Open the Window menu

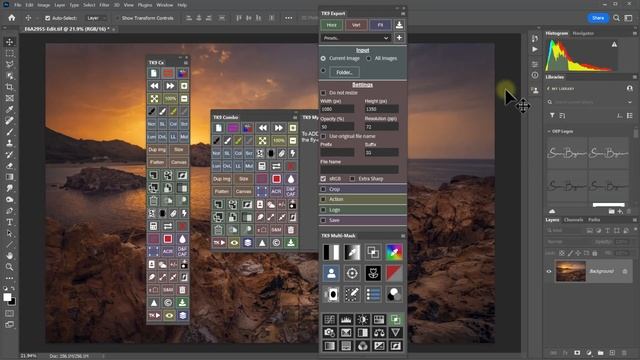[165, 5]
